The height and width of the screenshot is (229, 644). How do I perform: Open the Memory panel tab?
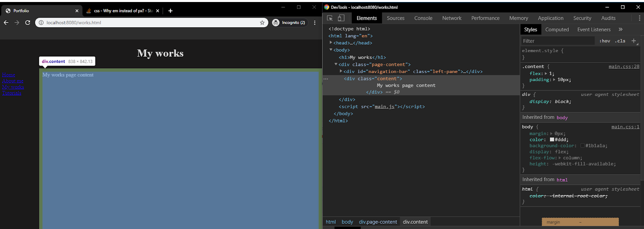519,18
